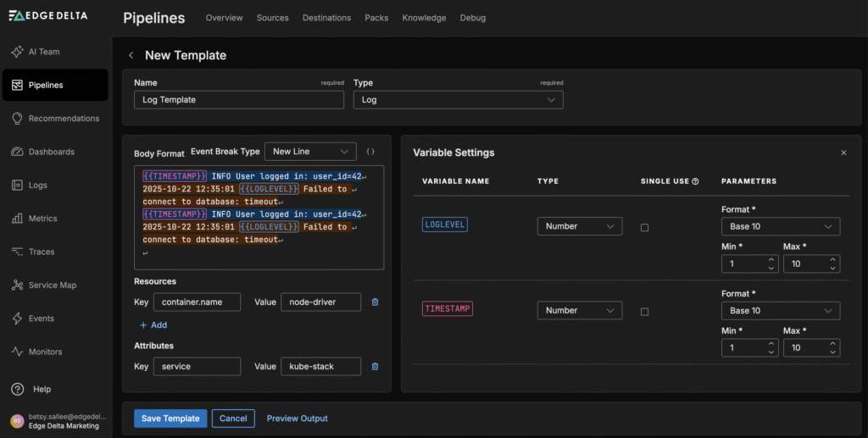Open AI Team from the sidebar icon

17,52
